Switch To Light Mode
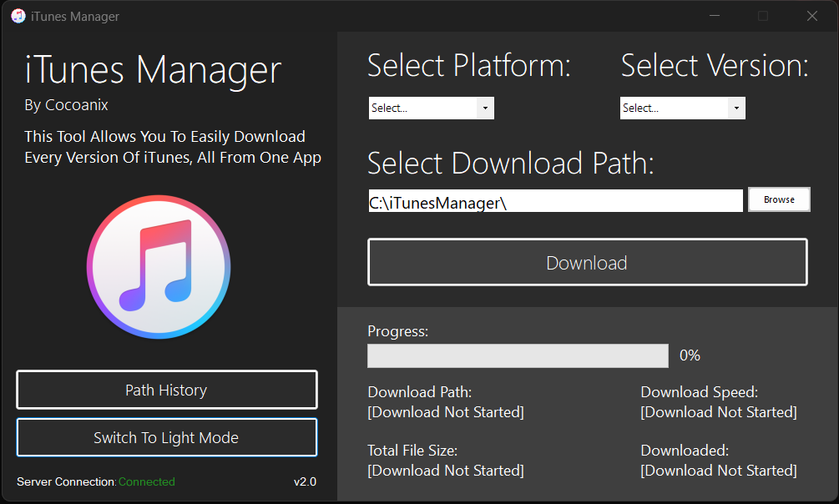The image size is (839, 504). (166, 436)
